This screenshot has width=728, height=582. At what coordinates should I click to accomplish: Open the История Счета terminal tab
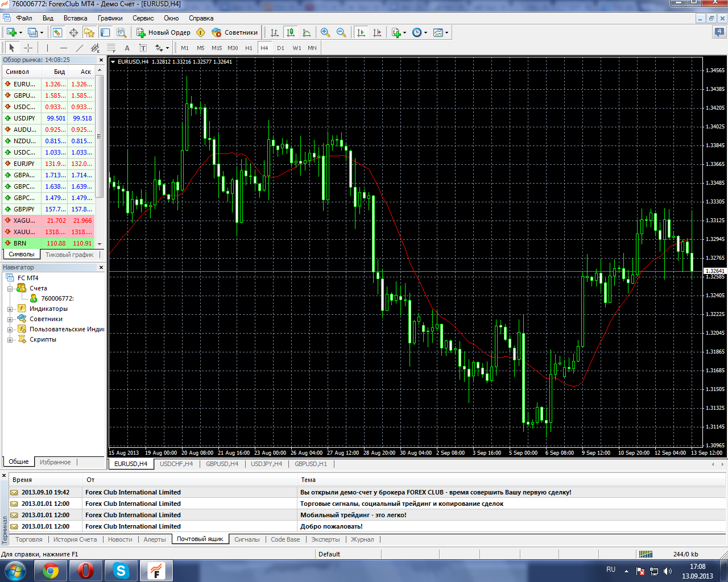pyautogui.click(x=75, y=539)
